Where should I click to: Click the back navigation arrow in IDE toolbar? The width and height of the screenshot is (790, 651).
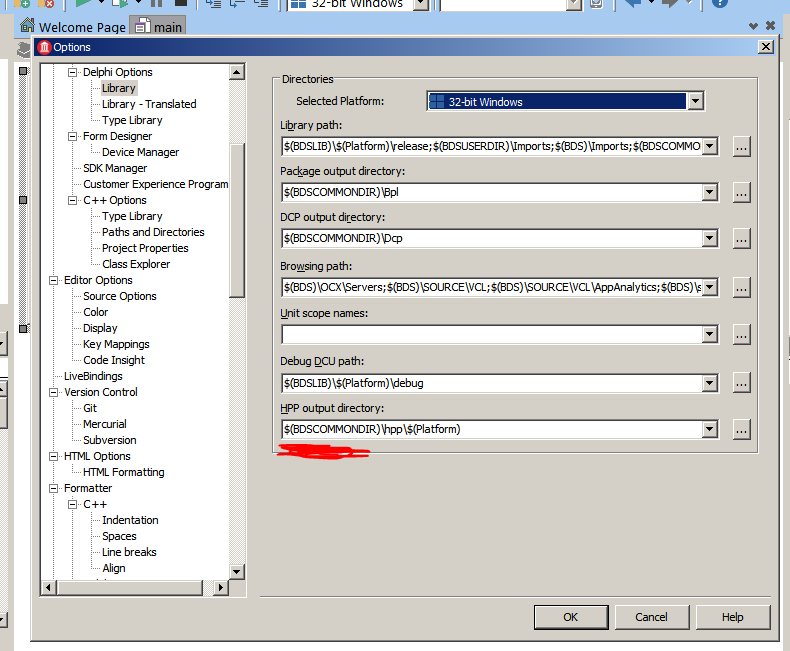(x=632, y=3)
